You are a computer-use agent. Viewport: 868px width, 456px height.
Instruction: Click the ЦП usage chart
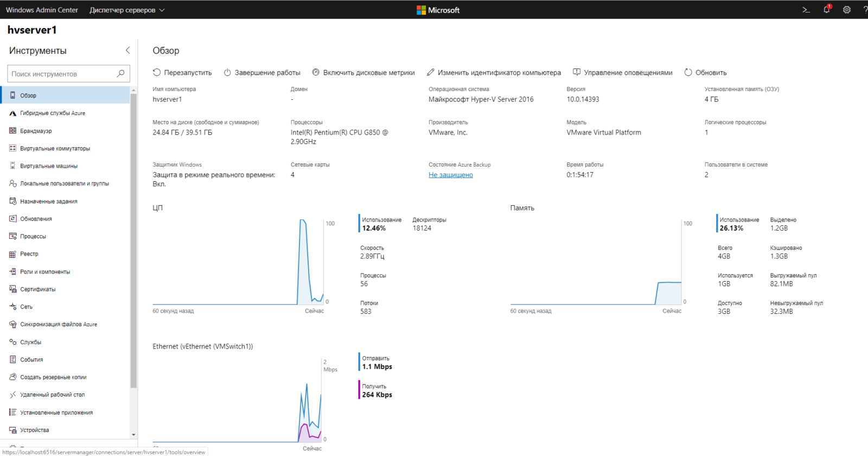pos(238,262)
